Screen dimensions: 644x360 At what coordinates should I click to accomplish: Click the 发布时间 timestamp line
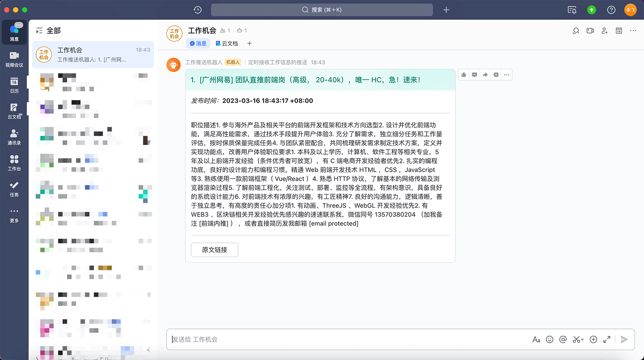[x=252, y=100]
